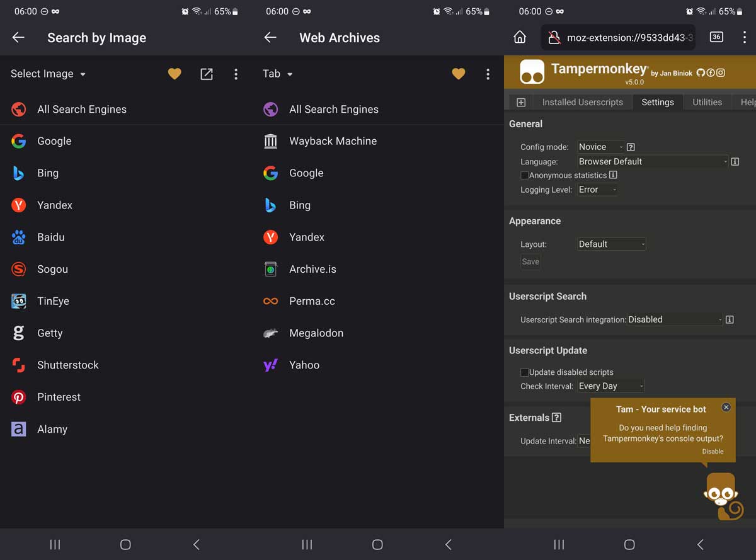Screen dimensions: 756x560
Task: Select the Perma.cc entry
Action: click(378, 301)
